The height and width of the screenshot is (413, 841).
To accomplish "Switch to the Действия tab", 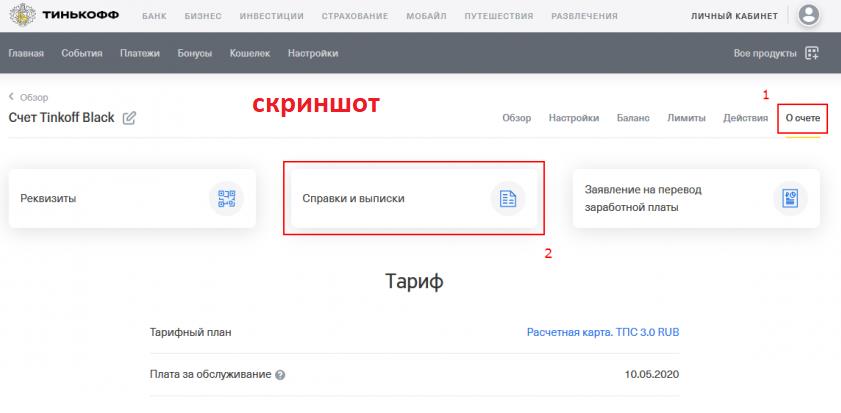I will 745,118.
